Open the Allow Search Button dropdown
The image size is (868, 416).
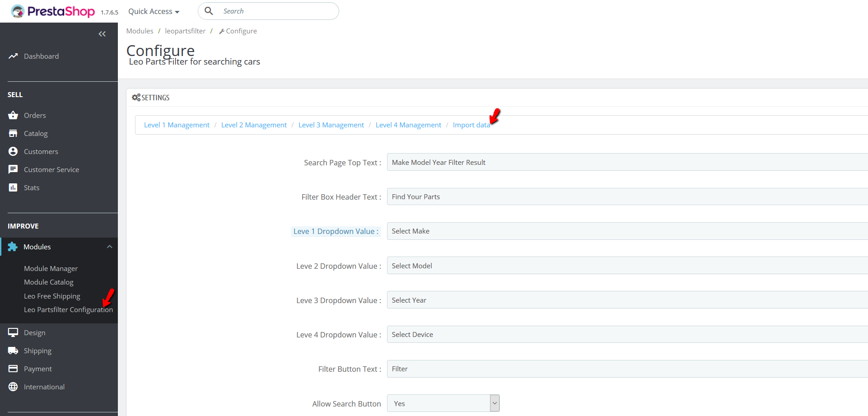point(443,403)
